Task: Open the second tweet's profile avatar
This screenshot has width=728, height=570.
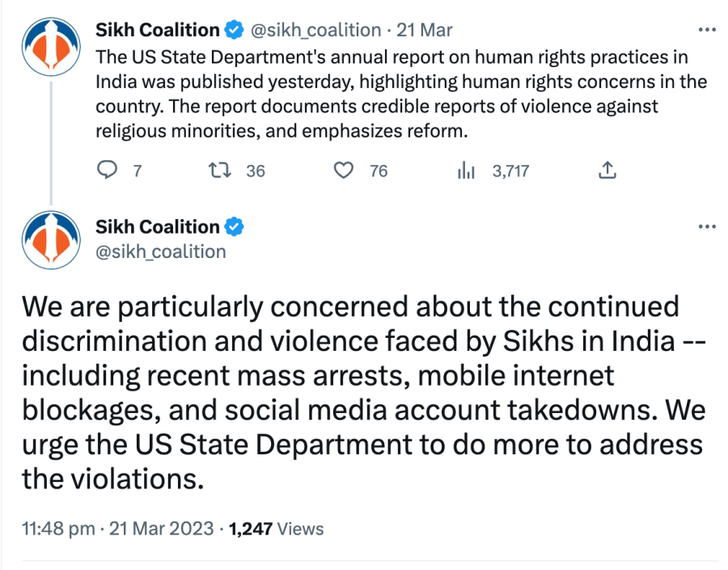Action: pos(52,239)
